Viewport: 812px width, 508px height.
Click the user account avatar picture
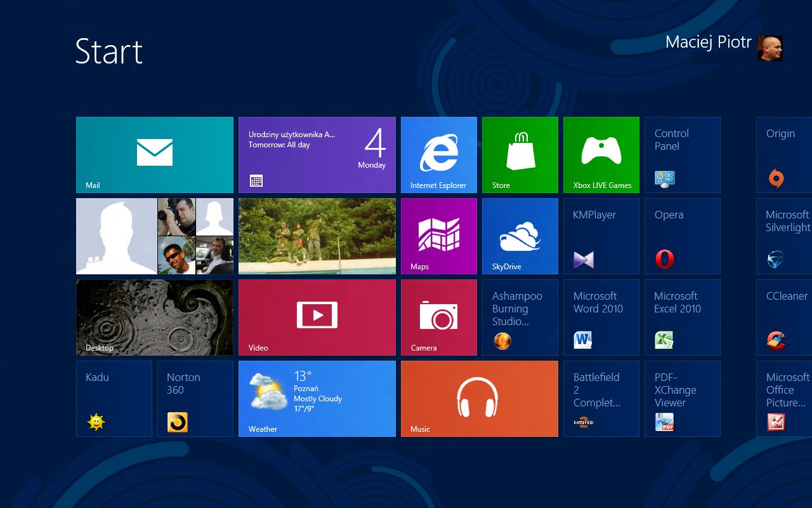pyautogui.click(x=770, y=48)
